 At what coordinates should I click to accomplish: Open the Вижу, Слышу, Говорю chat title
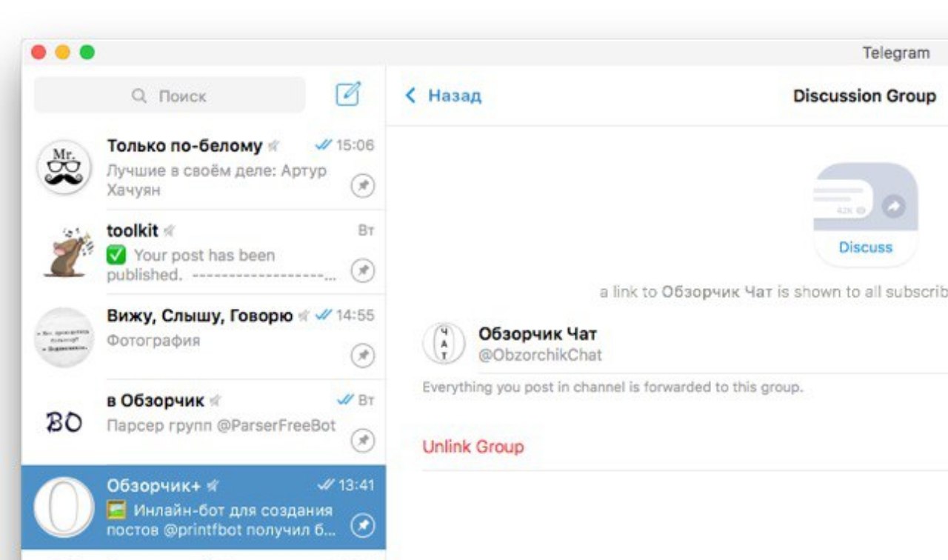pyautogui.click(x=200, y=316)
